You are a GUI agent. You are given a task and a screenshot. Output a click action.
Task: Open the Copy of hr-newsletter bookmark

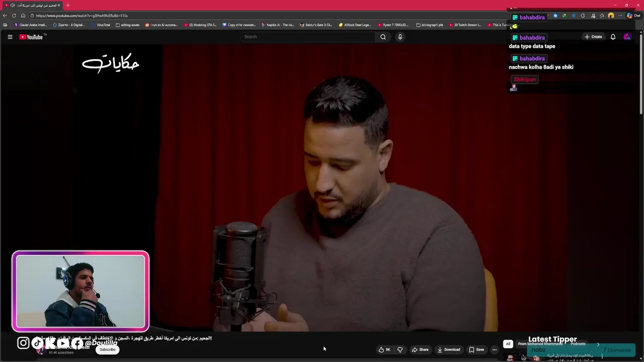239,25
